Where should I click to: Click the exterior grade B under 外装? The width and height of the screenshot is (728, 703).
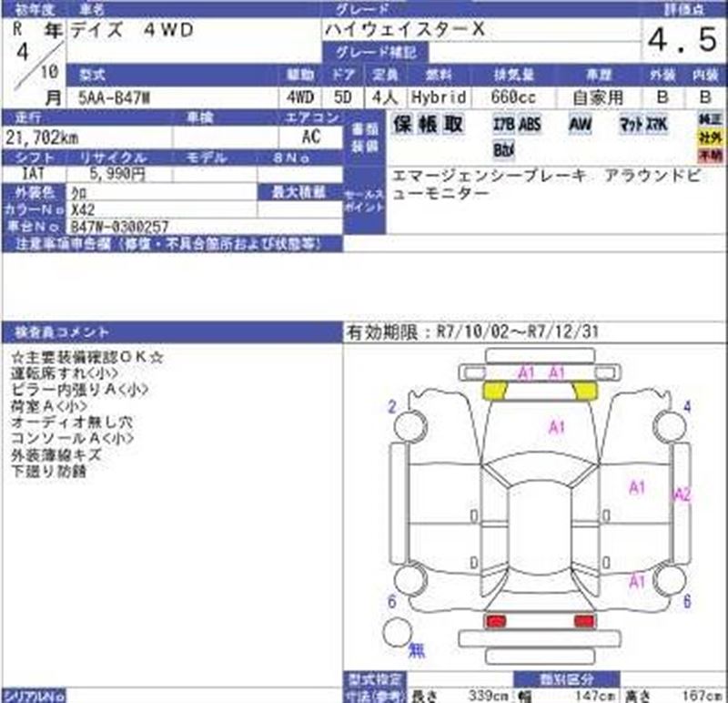coord(662,97)
